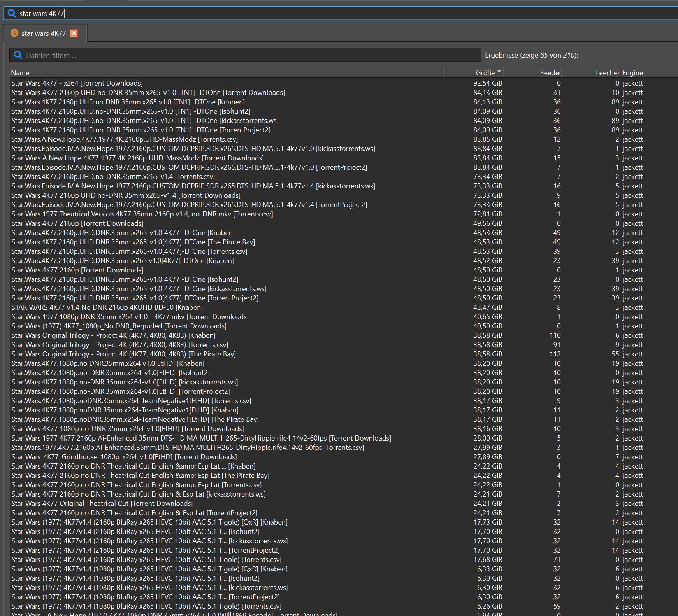Click the clock icon on star wars 4K77 tab

(x=14, y=33)
